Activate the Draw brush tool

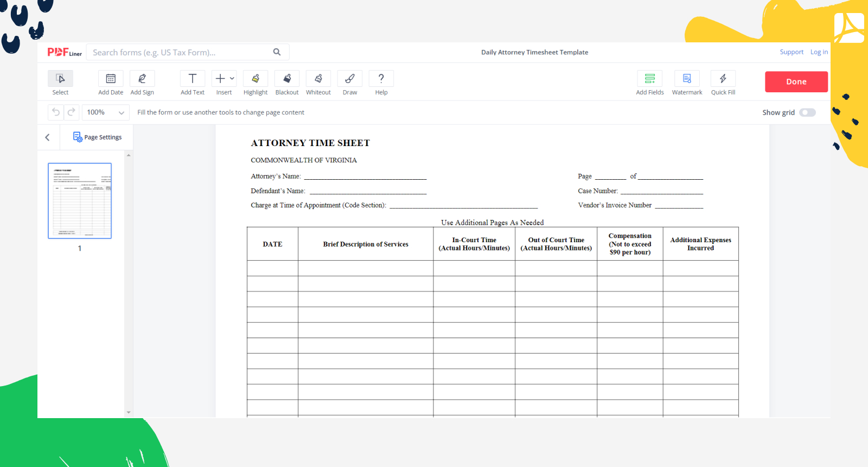pyautogui.click(x=350, y=79)
